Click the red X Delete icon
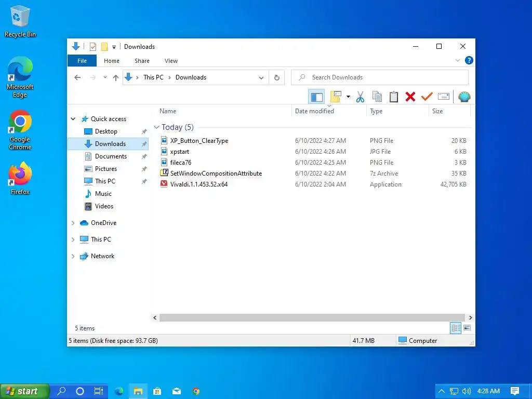 (x=410, y=97)
